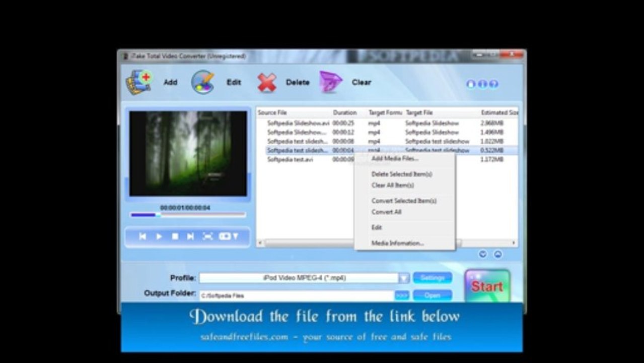Open the snapshot camera dropdown
The height and width of the screenshot is (363, 644).
pyautogui.click(x=228, y=236)
